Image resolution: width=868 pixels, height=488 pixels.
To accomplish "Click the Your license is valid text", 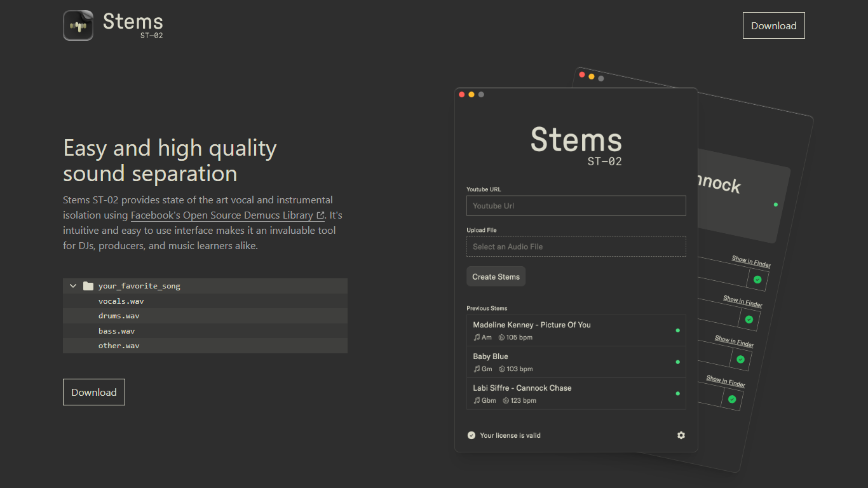I will click(x=510, y=435).
